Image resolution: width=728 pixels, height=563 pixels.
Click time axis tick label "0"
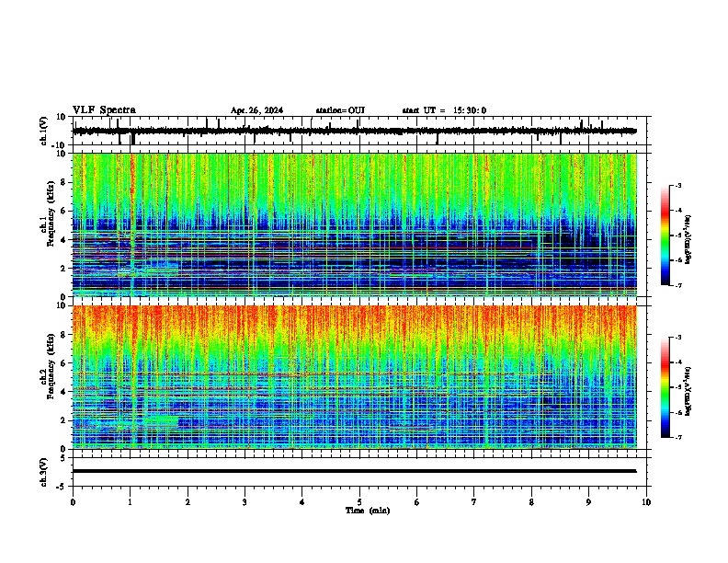click(73, 502)
